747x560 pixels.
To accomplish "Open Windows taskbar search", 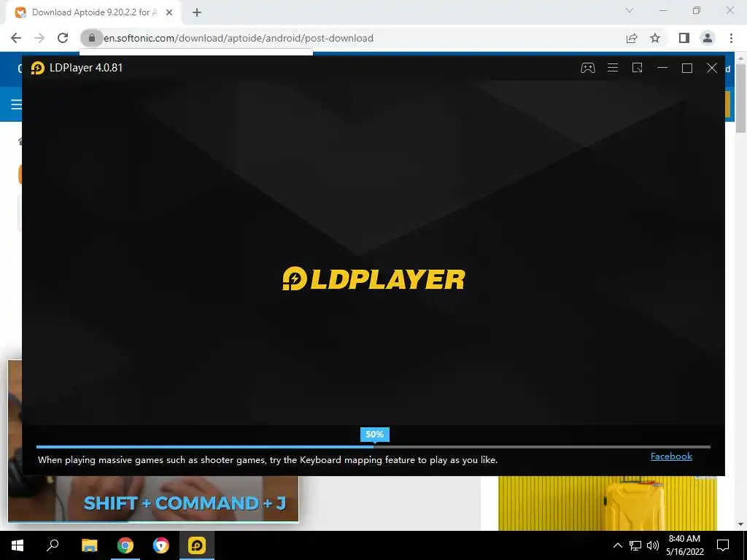I will 53,545.
